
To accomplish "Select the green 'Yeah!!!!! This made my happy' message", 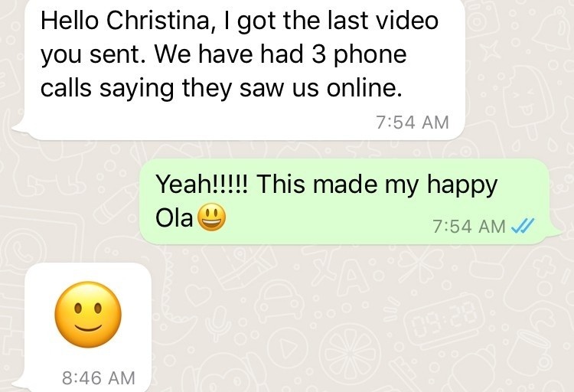I will 350,201.
